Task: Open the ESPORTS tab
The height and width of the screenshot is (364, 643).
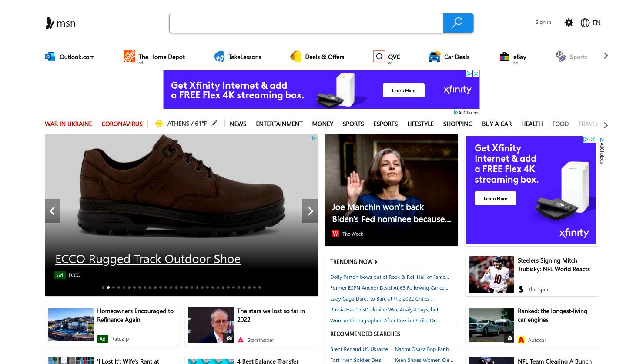Action: tap(385, 124)
